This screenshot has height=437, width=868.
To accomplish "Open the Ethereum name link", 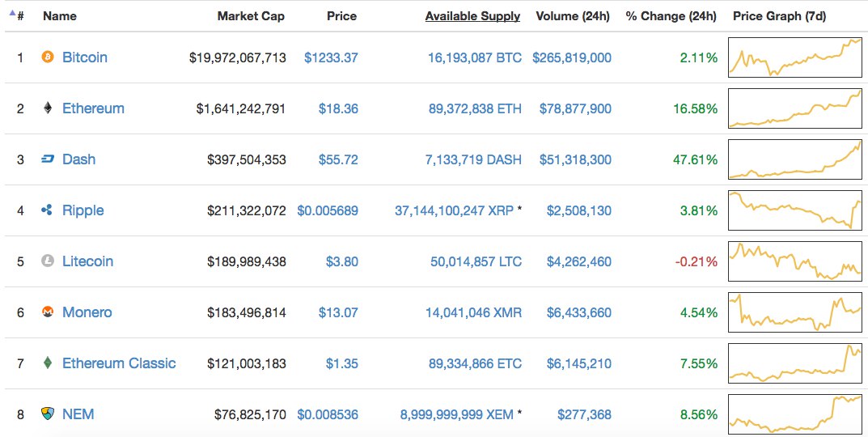I will click(94, 108).
